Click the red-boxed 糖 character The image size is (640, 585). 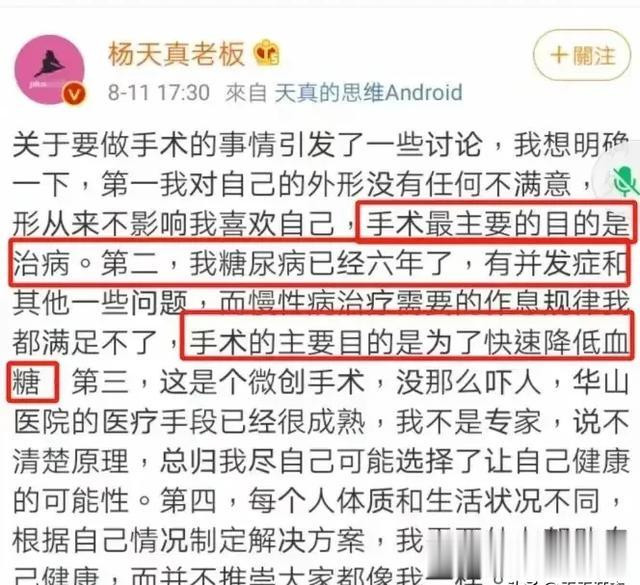[x=33, y=382]
